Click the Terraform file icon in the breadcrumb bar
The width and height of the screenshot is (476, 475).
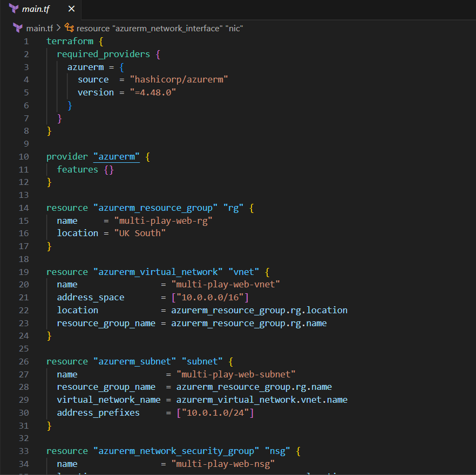coord(17,28)
